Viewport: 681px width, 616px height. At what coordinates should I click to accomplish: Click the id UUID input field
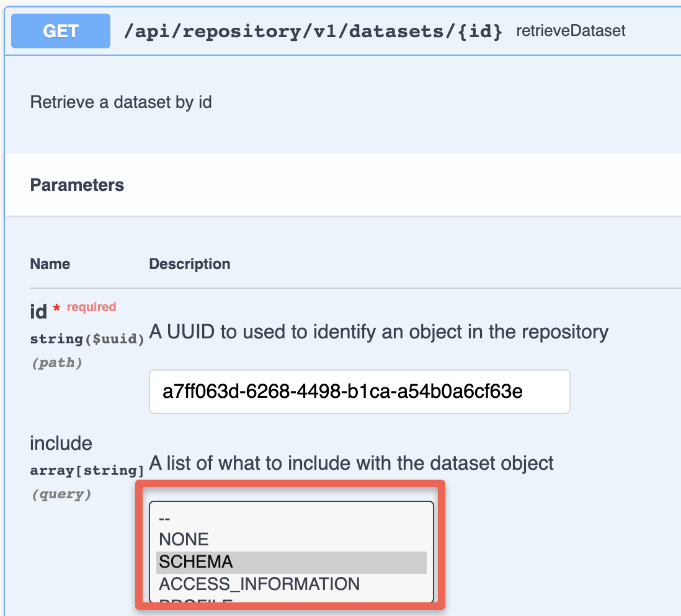pos(359,392)
